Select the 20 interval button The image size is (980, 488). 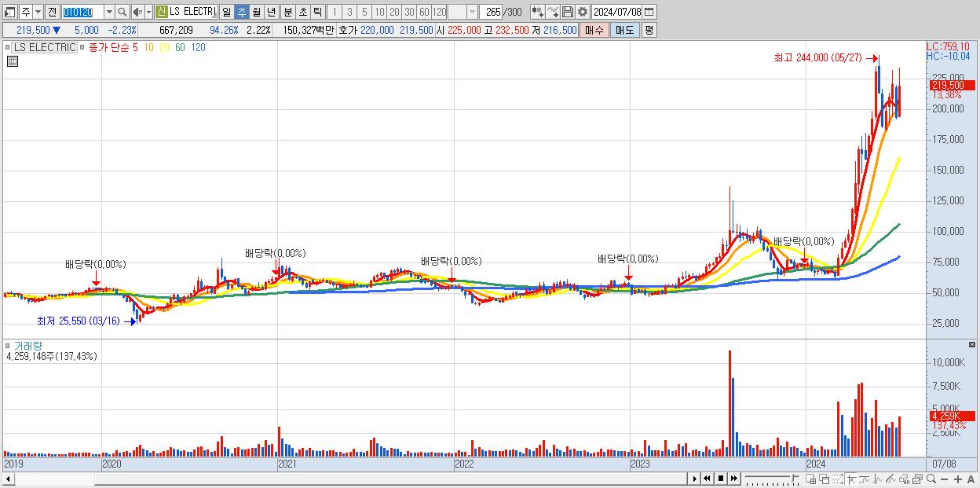pos(394,12)
